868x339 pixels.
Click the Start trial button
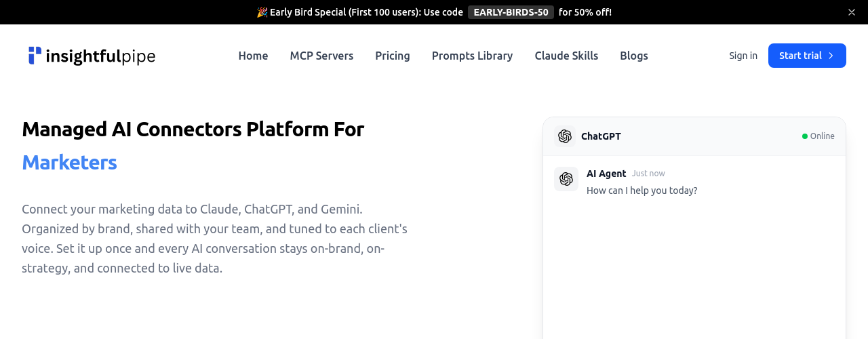pos(807,56)
